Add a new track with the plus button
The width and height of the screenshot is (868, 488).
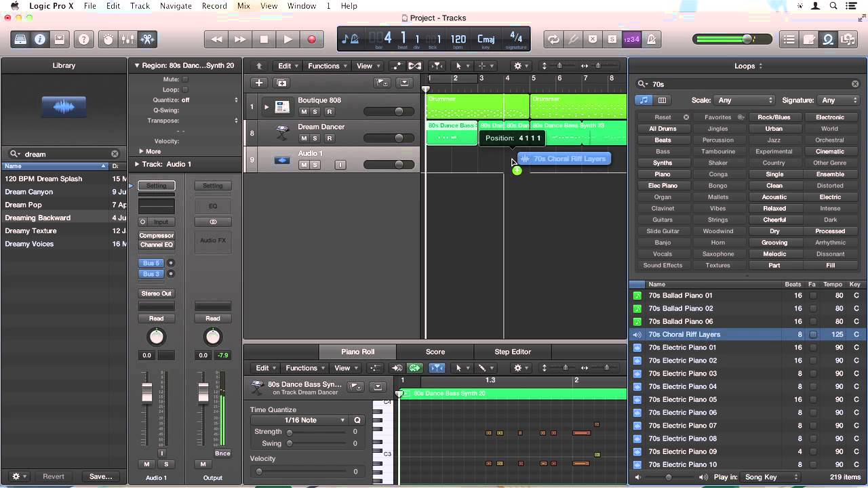(x=258, y=83)
